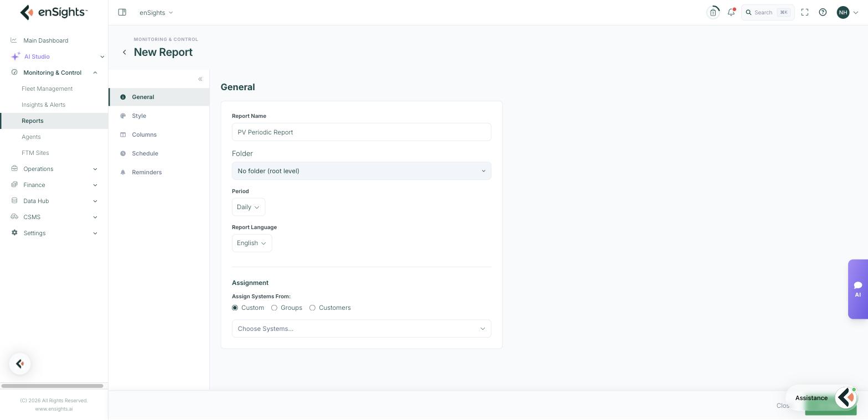Expand the enSights workspace switcher in header
Viewport: 868px width, 420px height.
tap(156, 12)
